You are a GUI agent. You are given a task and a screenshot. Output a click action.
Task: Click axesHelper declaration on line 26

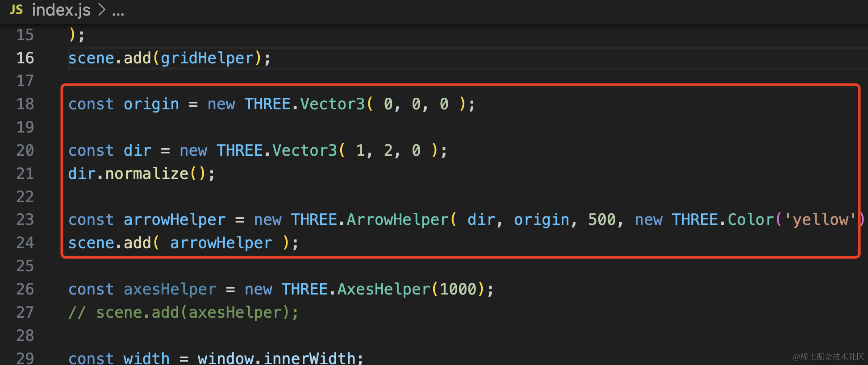coord(170,289)
